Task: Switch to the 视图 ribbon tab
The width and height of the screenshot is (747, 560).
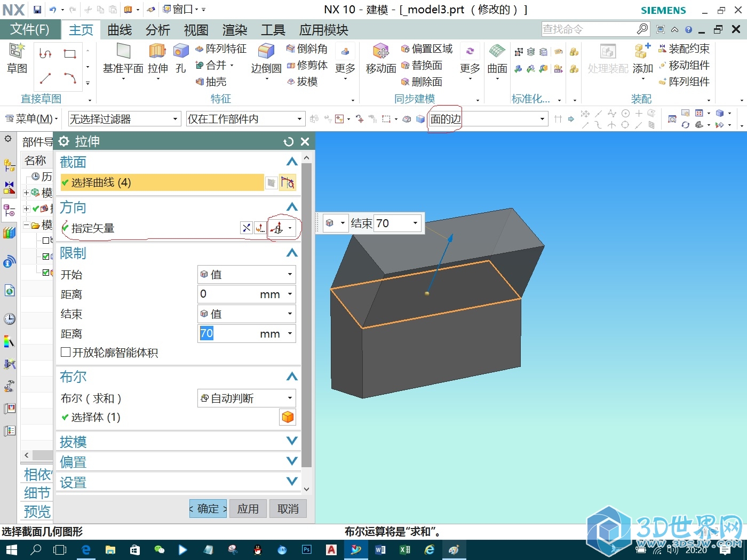Action: click(196, 30)
